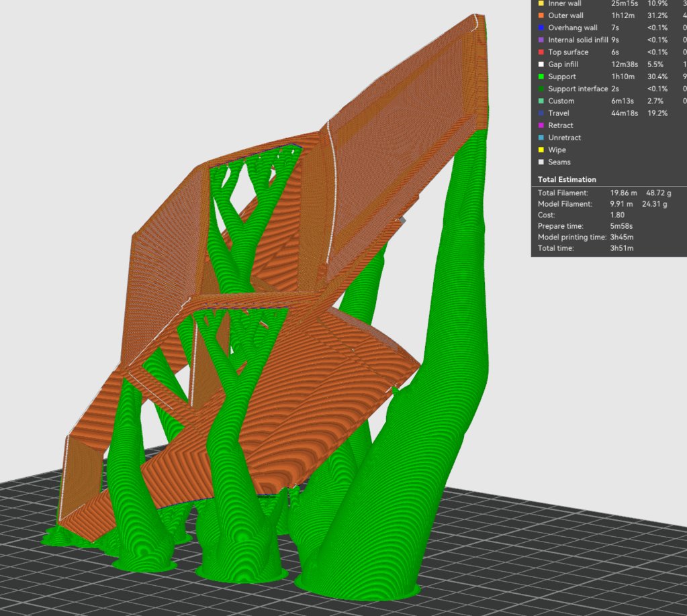Click the blue Overhang wall color swatch
Viewport: 687px width, 616px height.
pyautogui.click(x=541, y=28)
